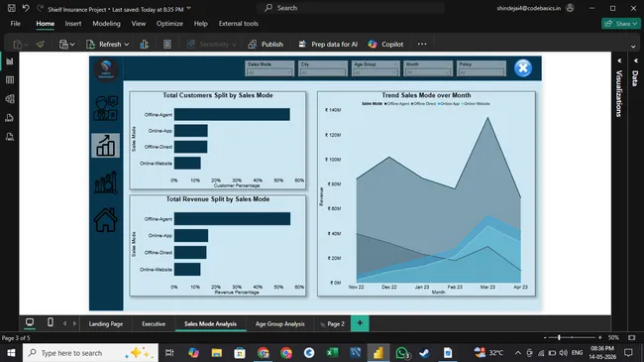Open the Optimize ribbon tab

click(169, 24)
